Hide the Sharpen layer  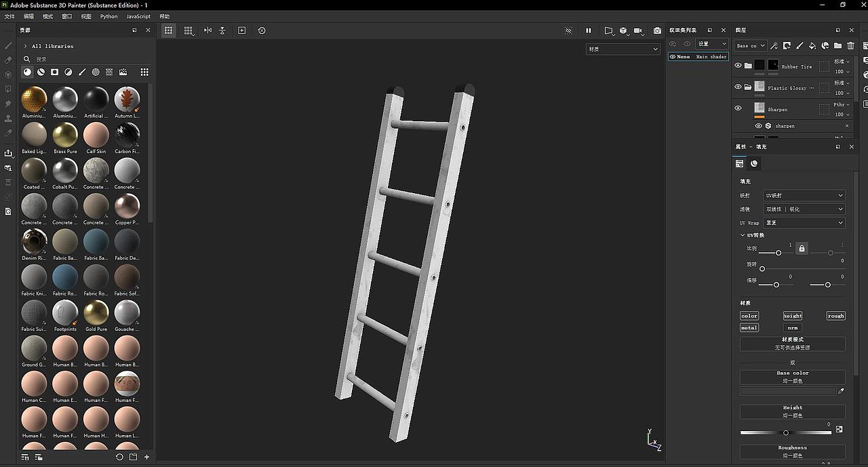[738, 108]
